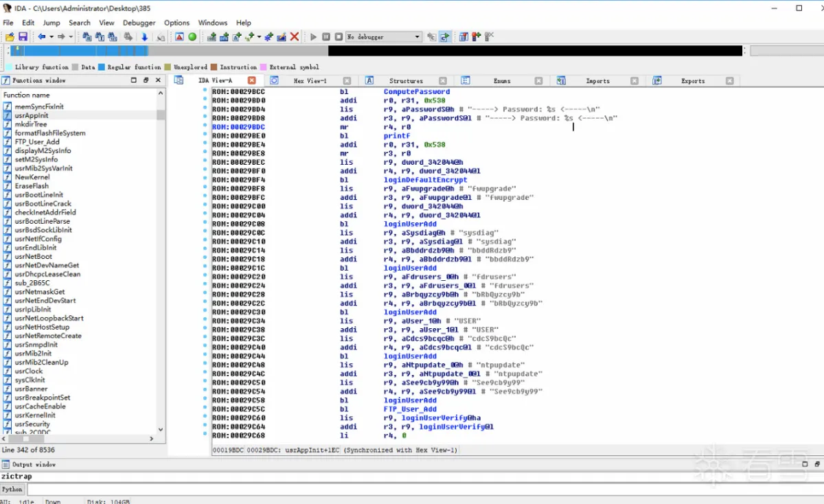824x504 pixels.
Task: Click the red X cancel icon
Action: pyautogui.click(x=295, y=36)
